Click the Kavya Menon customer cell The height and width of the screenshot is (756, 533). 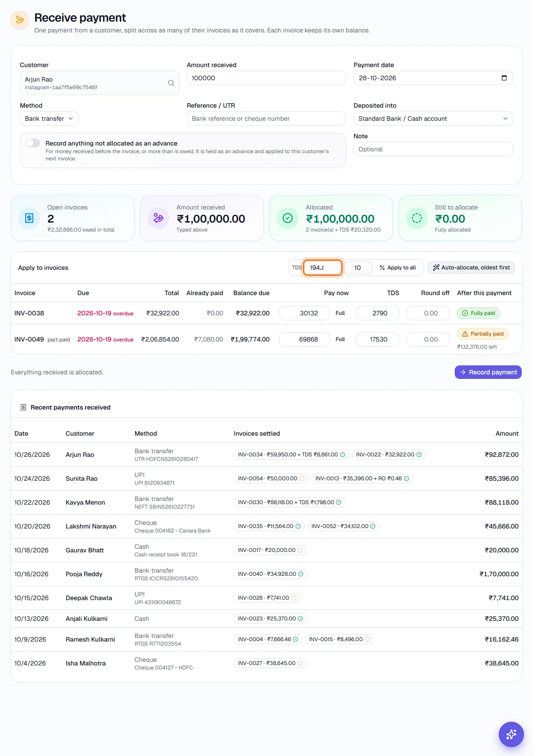click(86, 502)
